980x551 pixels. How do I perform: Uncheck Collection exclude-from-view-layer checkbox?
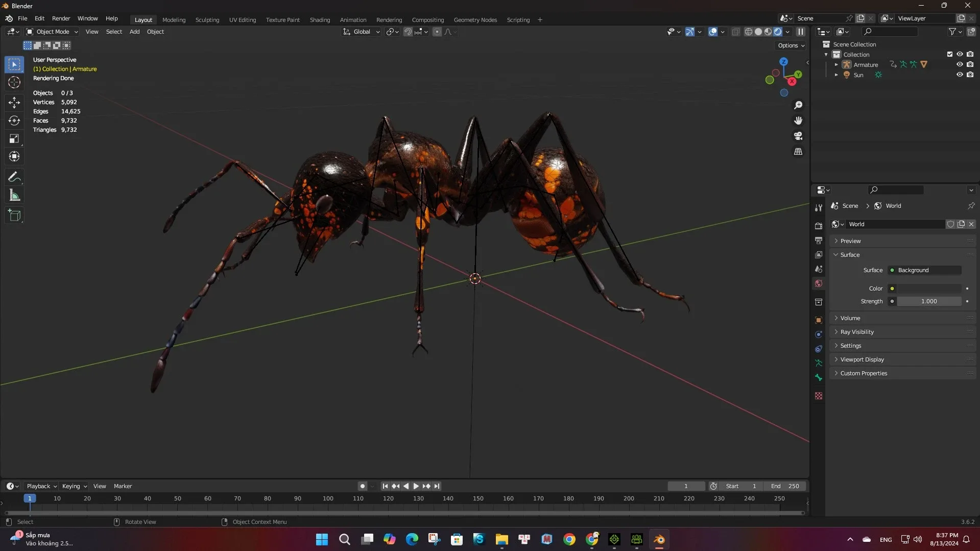pyautogui.click(x=950, y=54)
